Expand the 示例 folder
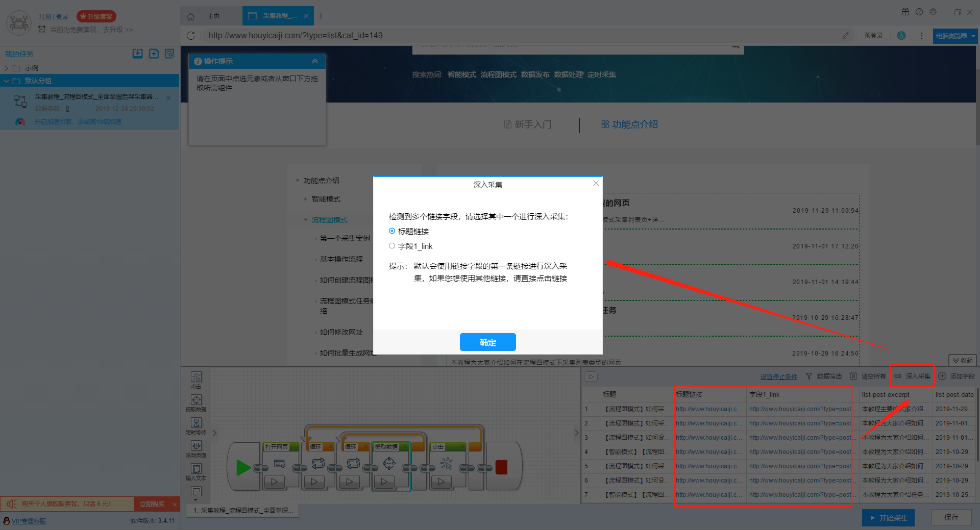Screen dimensions: 980x530 point(6,68)
